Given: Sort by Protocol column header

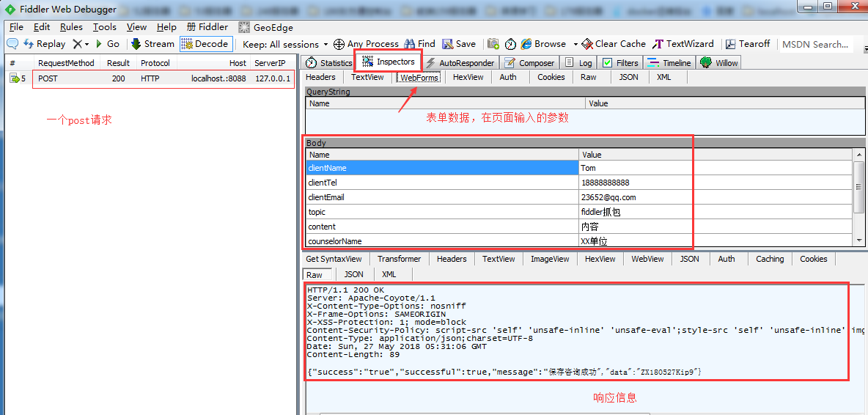Looking at the screenshot, I should tap(155, 63).
